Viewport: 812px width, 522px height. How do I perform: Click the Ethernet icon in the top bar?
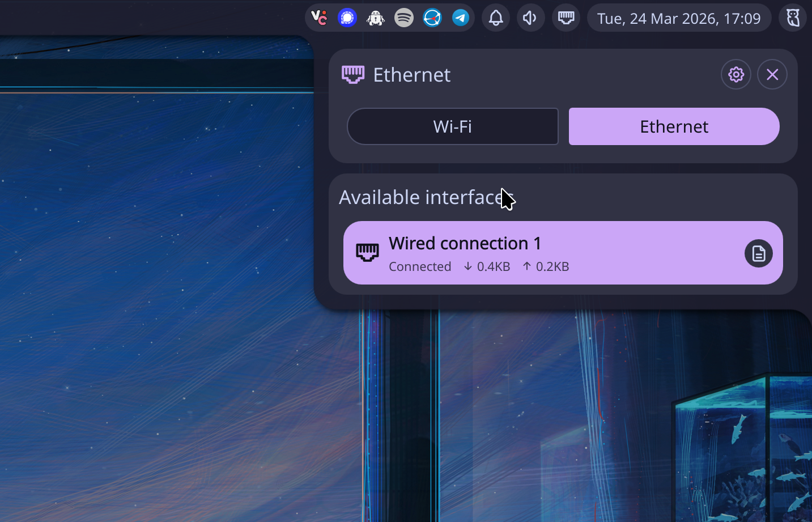click(x=566, y=18)
